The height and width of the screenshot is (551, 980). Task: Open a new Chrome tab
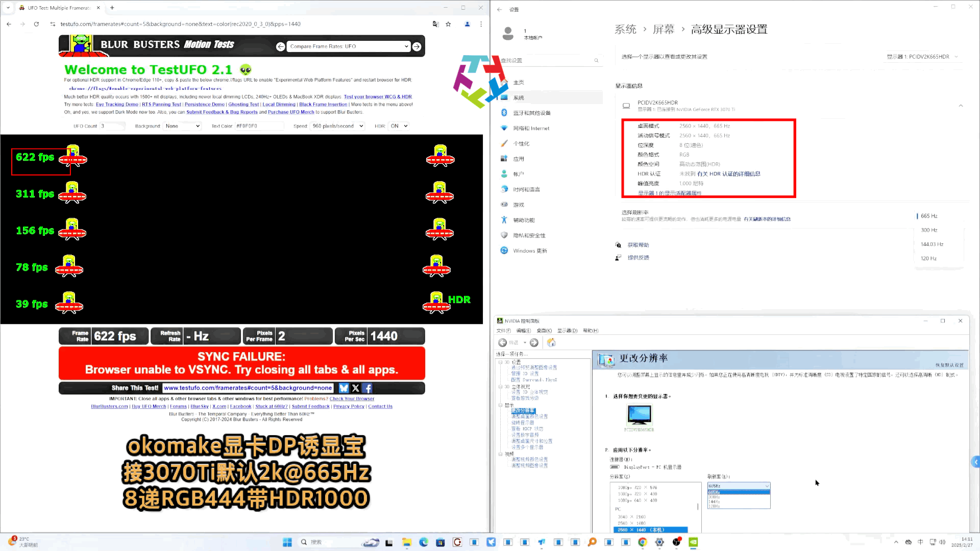[x=112, y=8]
